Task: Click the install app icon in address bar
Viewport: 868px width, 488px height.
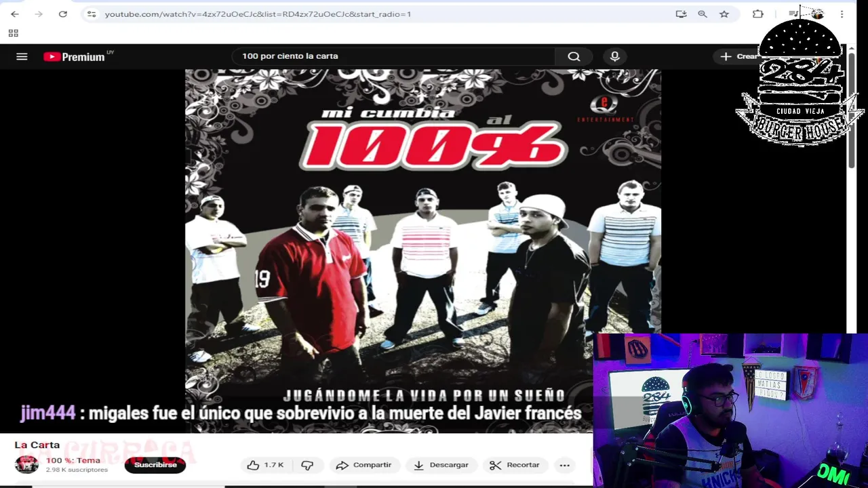Action: [x=681, y=14]
